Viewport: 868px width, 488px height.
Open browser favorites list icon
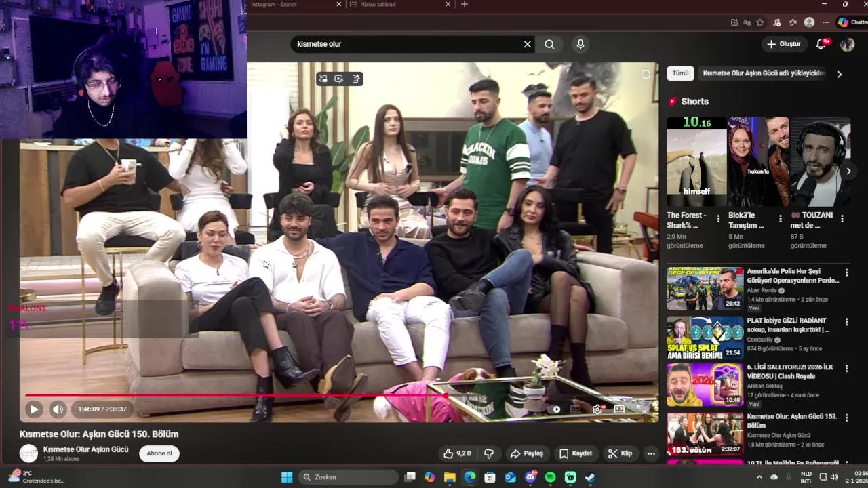click(x=793, y=22)
